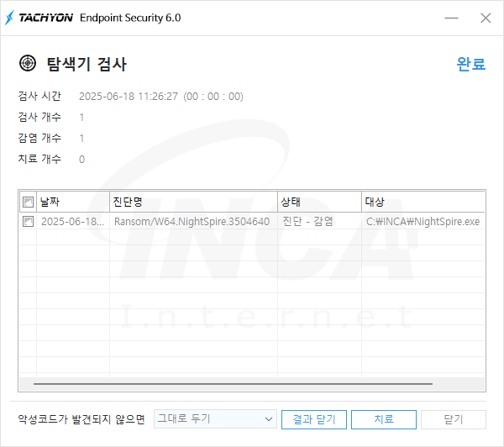Click the 치료 button to treat infection

(x=384, y=419)
